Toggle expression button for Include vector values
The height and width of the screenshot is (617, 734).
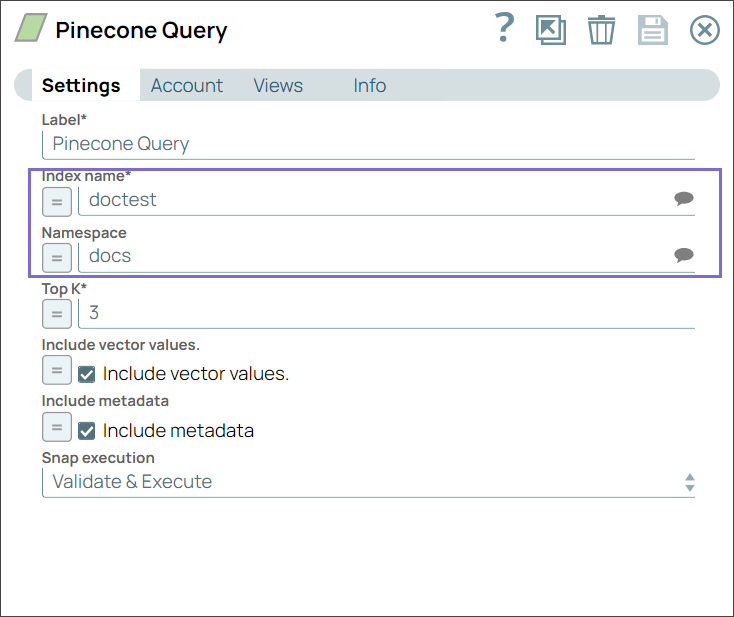[57, 370]
